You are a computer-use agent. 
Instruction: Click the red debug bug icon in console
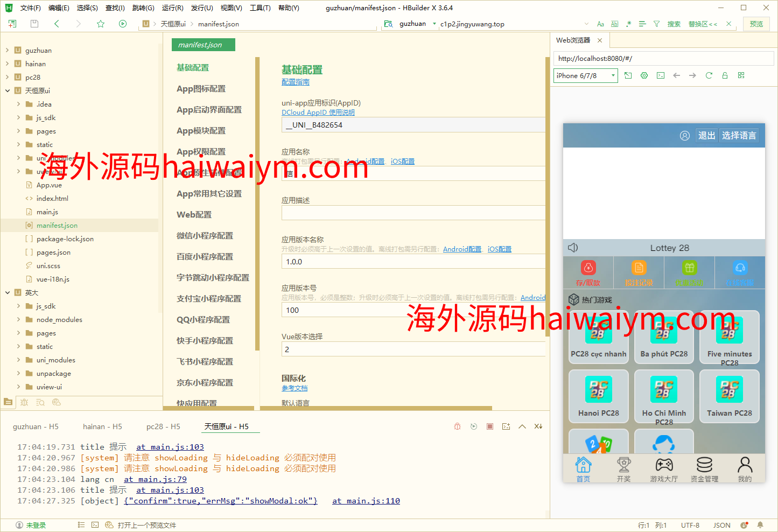pyautogui.click(x=457, y=426)
